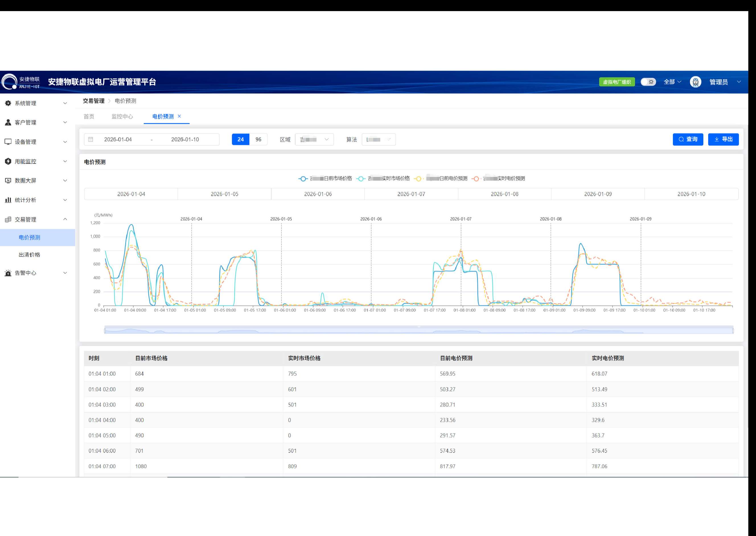Click the administrator avatar icon
756x536 pixels.
click(695, 82)
